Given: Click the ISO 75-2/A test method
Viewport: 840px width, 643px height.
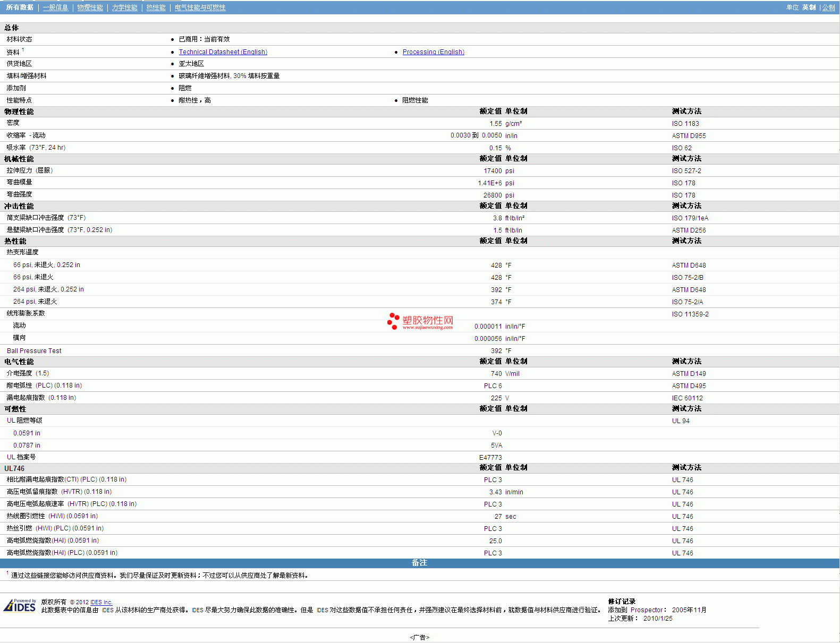Looking at the screenshot, I should (x=688, y=302).
